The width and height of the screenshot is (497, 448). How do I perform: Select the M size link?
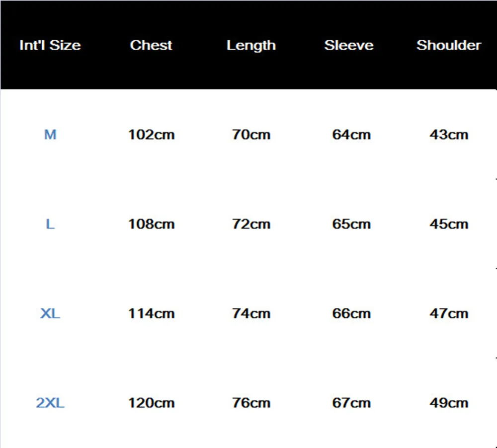50,135
